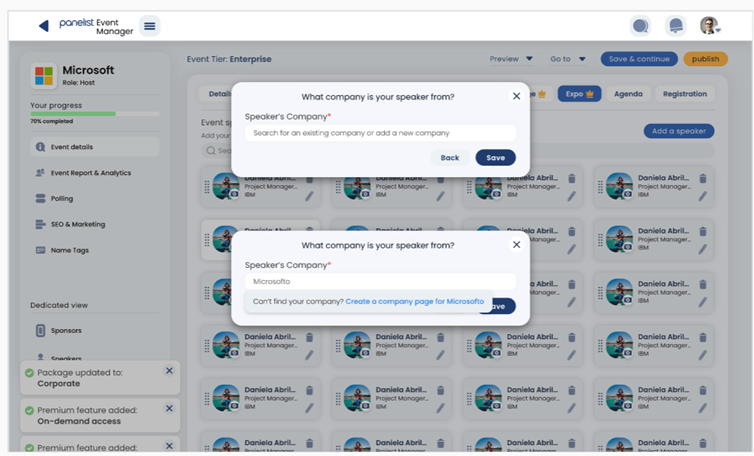Click the Event details info icon
The width and height of the screenshot is (754, 456).
click(40, 147)
